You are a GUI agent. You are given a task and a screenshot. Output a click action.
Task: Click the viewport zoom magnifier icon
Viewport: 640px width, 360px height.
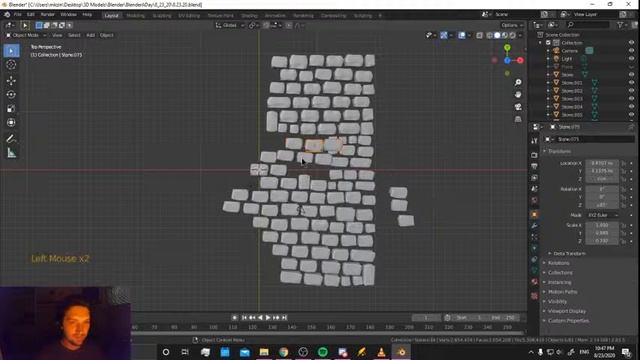(518, 82)
